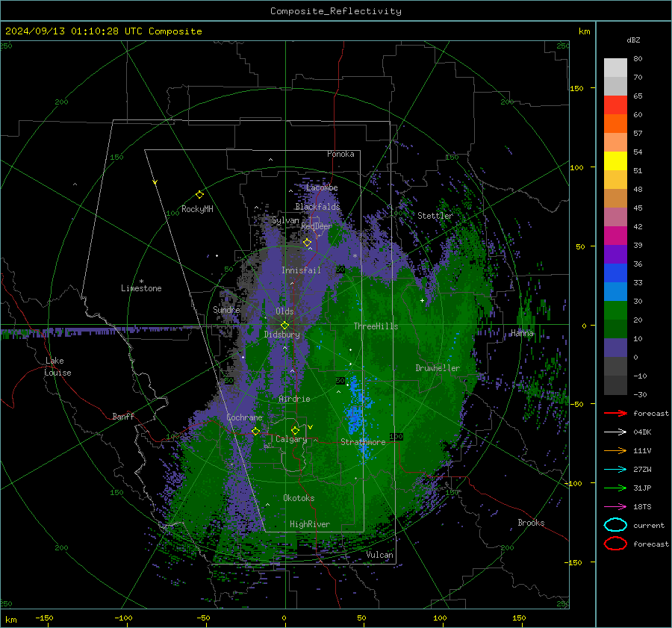Click the Lake Louise label
The image size is (672, 628).
point(57,367)
